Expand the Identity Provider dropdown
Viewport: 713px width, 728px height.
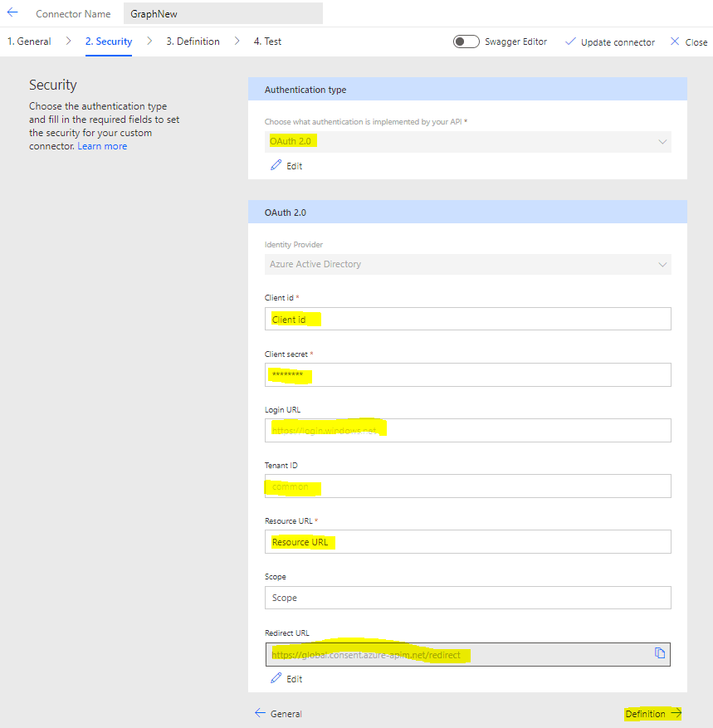(467, 264)
